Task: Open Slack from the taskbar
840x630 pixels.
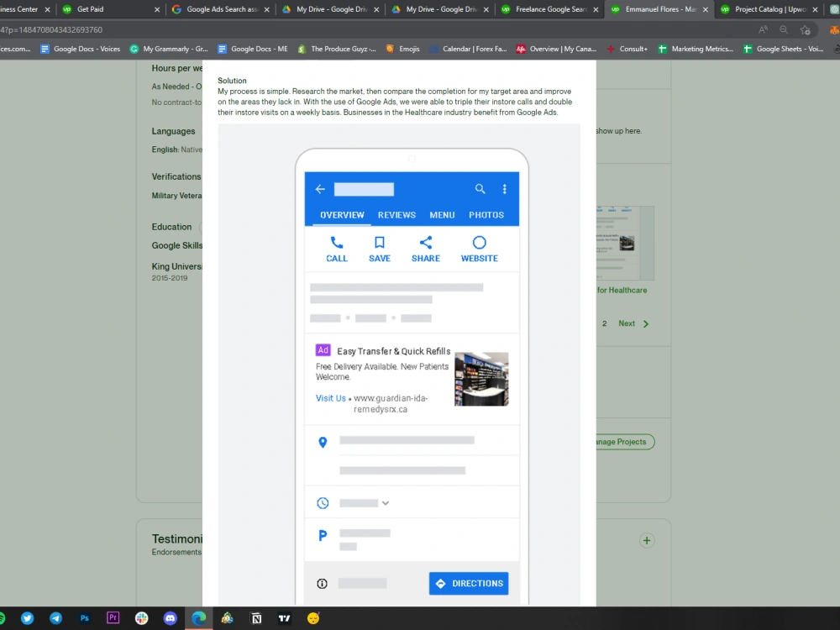Action: 141,618
